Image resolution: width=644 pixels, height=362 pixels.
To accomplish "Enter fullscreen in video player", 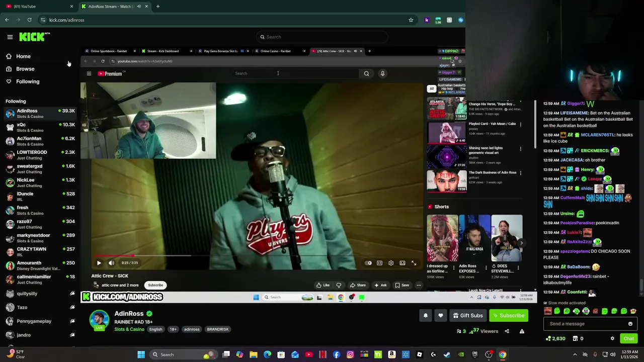I will (414, 263).
